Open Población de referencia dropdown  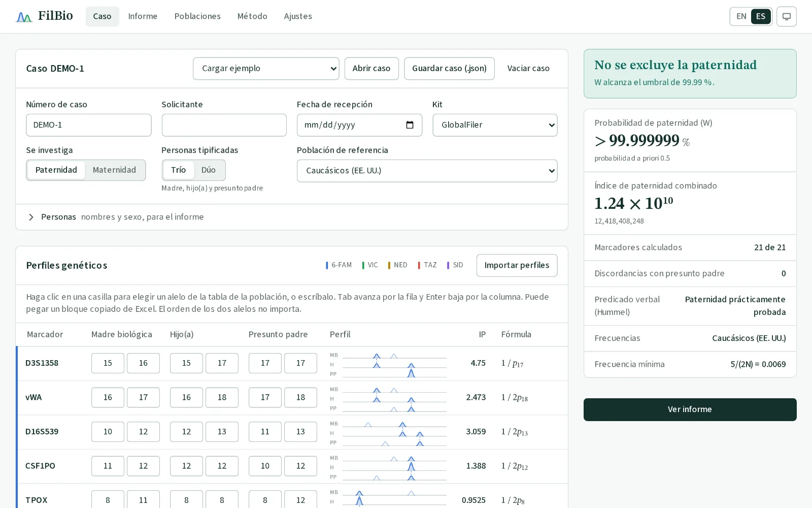coord(427,171)
